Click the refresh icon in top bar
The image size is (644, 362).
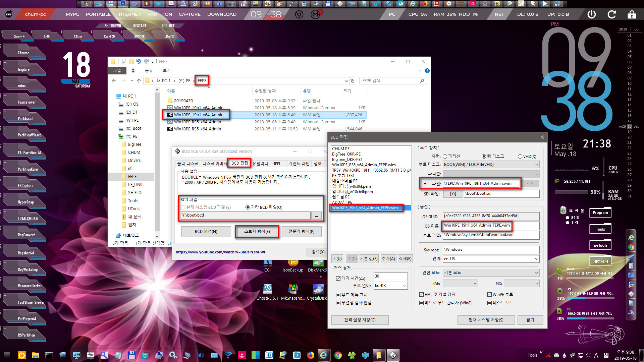coord(612,14)
